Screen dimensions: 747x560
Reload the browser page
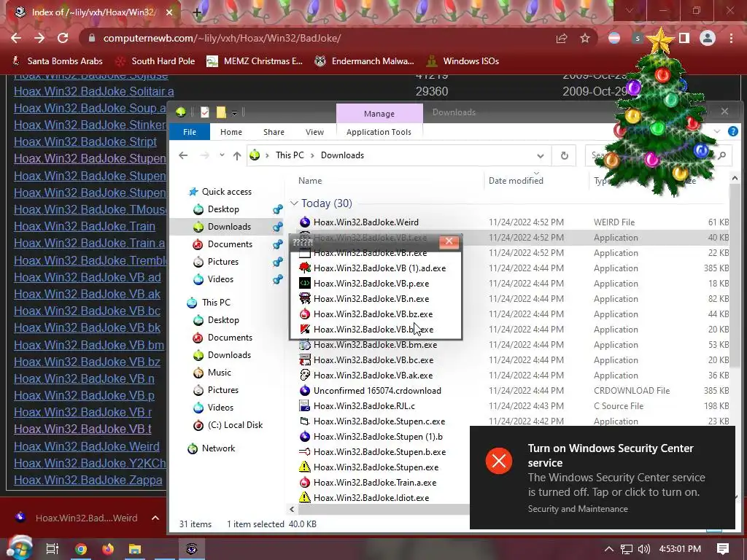63,38
